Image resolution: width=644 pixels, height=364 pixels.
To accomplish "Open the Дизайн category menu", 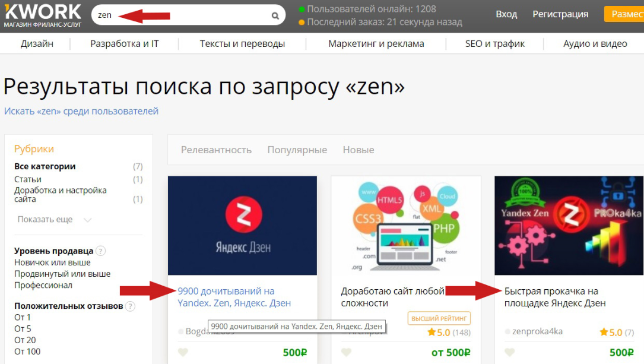I will tap(37, 43).
